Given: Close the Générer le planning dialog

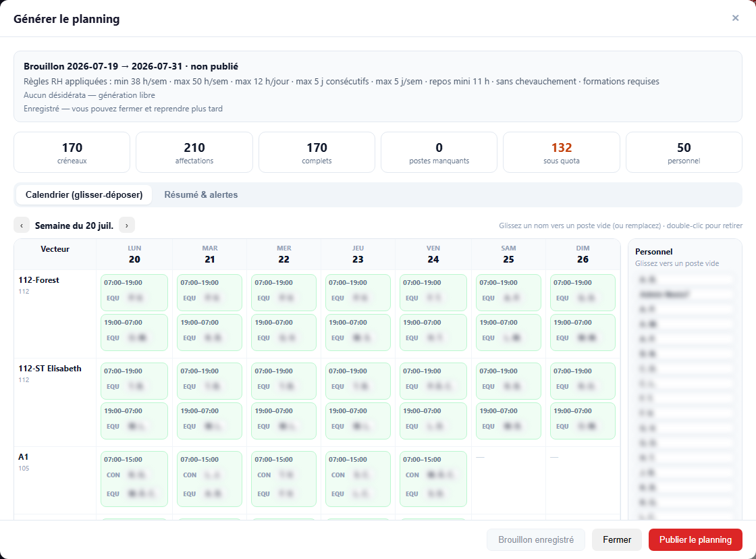Looking at the screenshot, I should (735, 18).
